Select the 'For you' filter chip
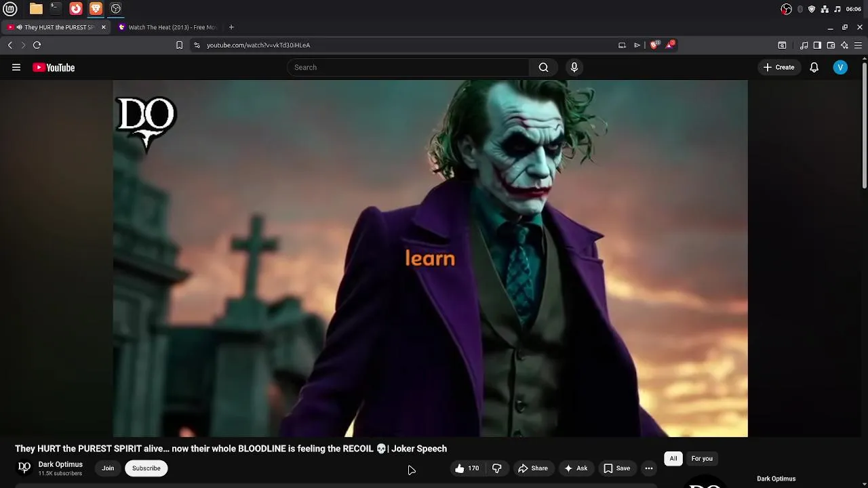Image resolution: width=868 pixels, height=488 pixels. 702,459
